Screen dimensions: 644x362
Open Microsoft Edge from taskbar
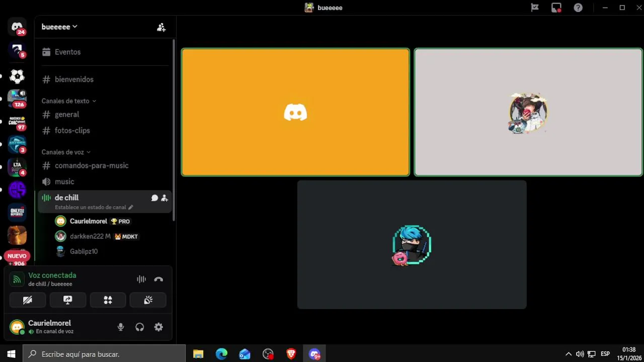(221, 354)
